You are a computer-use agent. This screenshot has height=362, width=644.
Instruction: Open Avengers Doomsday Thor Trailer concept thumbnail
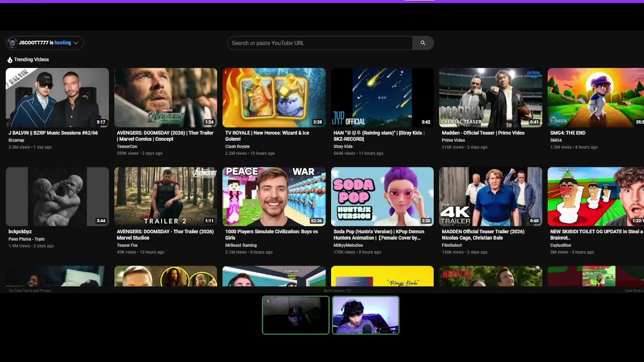coord(166,98)
